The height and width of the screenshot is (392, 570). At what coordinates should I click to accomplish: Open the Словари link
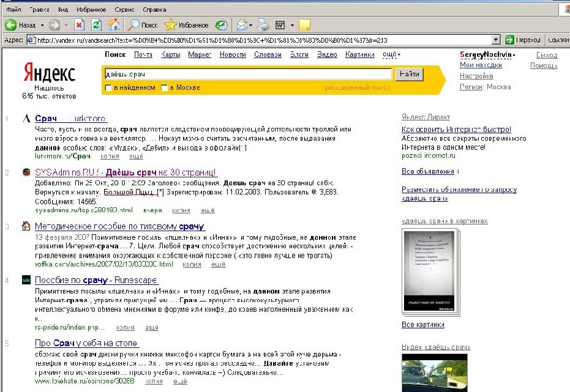tap(268, 54)
